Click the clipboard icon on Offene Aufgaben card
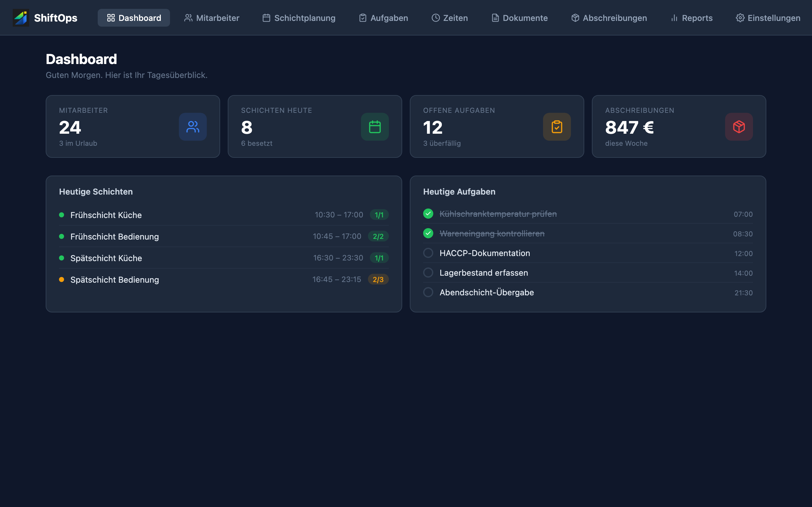The height and width of the screenshot is (507, 812). point(557,127)
